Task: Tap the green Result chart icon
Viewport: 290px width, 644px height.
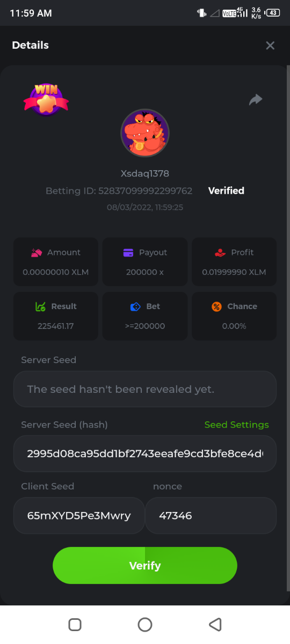Action: tap(40, 306)
